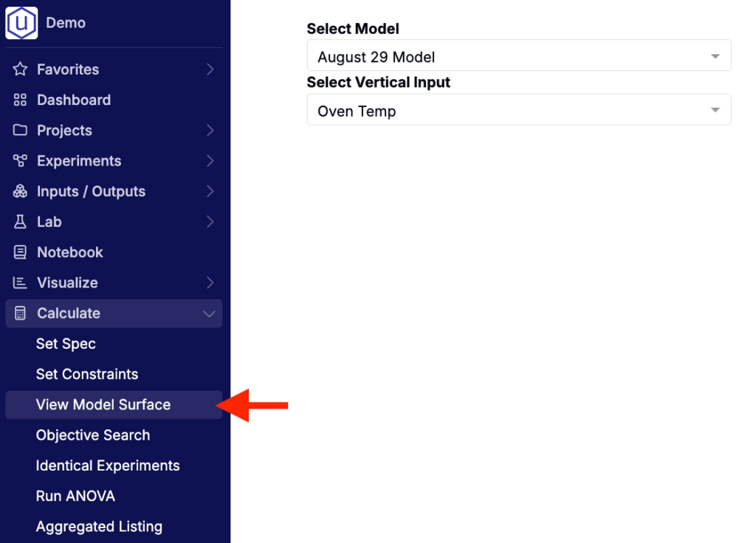Open the Select Model dropdown
Viewport: 756px width, 543px height.
(519, 55)
